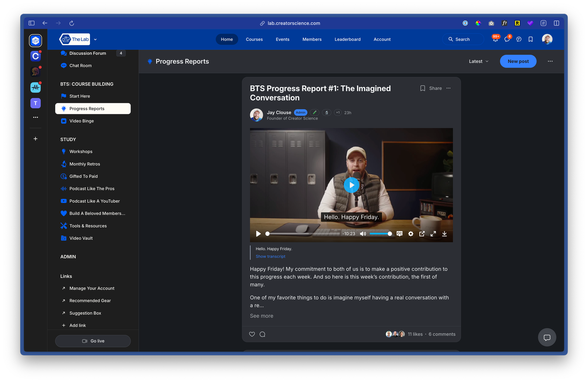Click the Go live button
The width and height of the screenshot is (588, 382).
[93, 341]
